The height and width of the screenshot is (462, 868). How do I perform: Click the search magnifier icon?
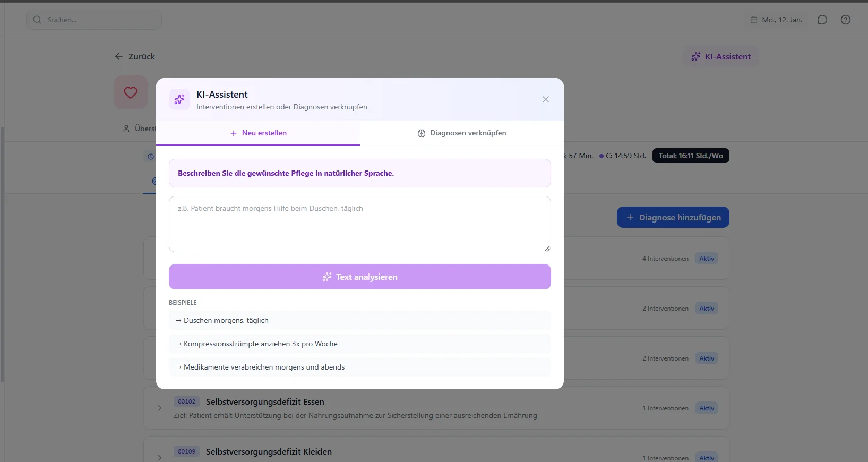pyautogui.click(x=37, y=20)
